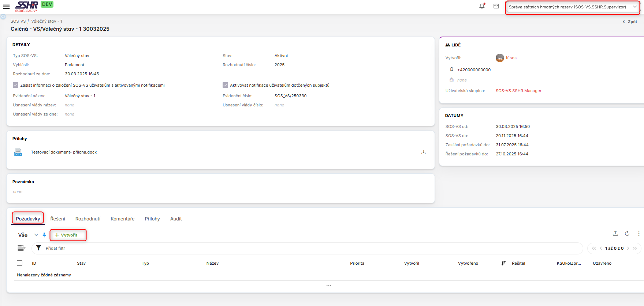Screen dimensions: 644x306
Task: Click the filter funnel icon
Action: pos(38,248)
